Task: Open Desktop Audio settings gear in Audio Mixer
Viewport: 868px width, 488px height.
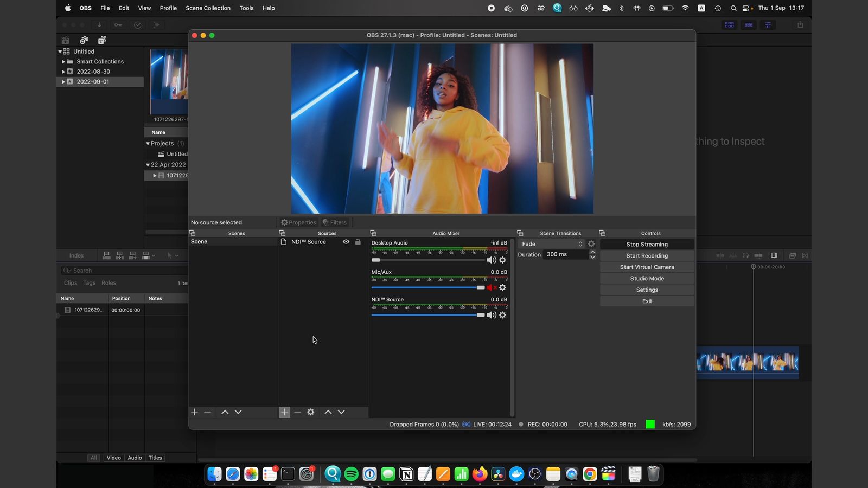Action: pyautogui.click(x=502, y=260)
